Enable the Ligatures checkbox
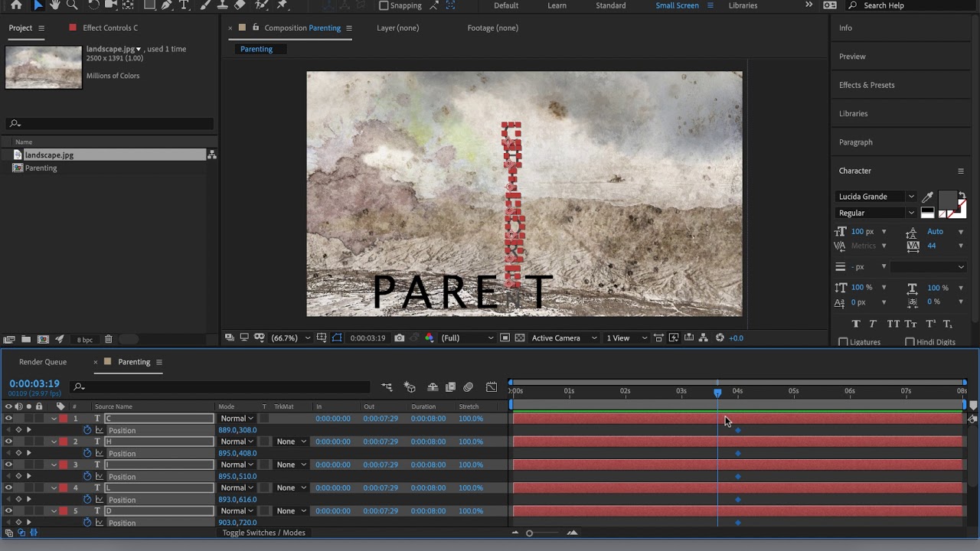This screenshot has height=551, width=980. [843, 342]
